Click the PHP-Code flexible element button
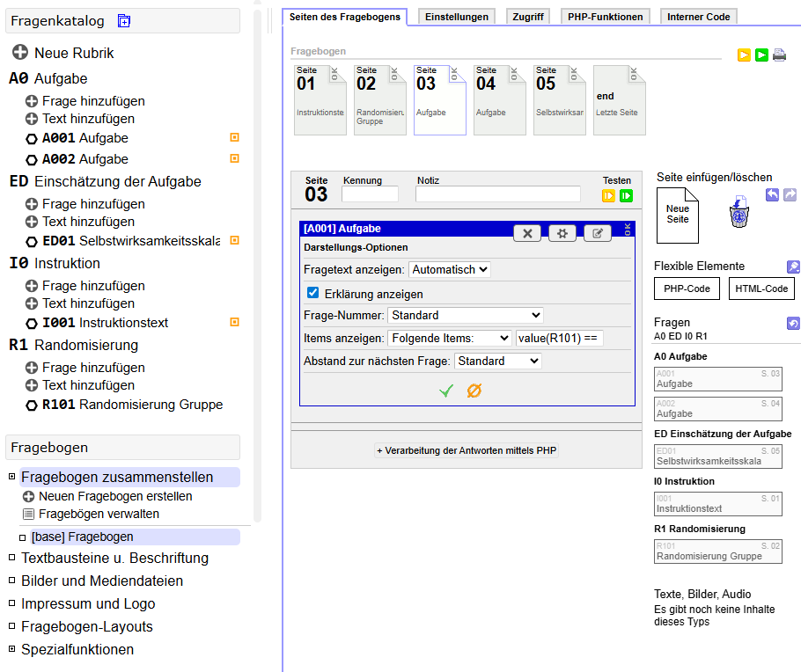The height and width of the screenshot is (672, 801). point(687,289)
